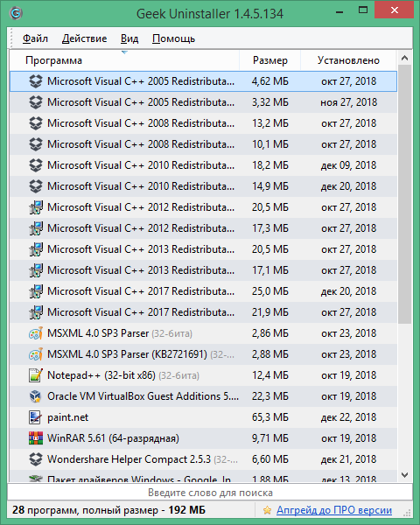Click icon of Visual C++ 2010 row sized 14,9 МБ
420x525 pixels.
[36, 186]
